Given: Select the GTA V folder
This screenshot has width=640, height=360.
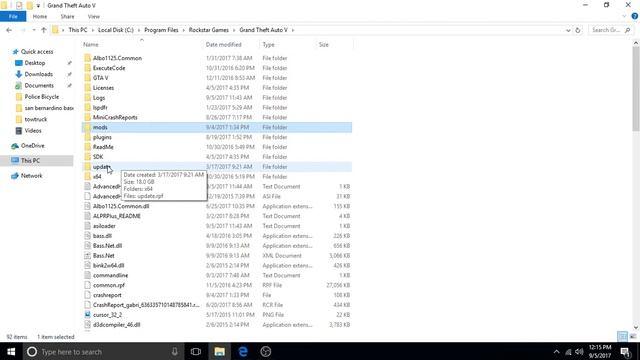Looking at the screenshot, I should click(100, 78).
